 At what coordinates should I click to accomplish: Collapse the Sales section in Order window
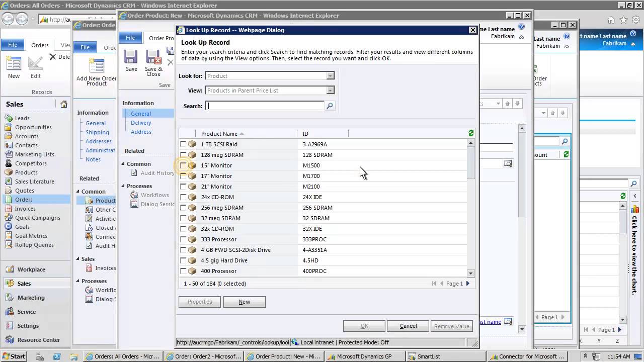pos(78,259)
